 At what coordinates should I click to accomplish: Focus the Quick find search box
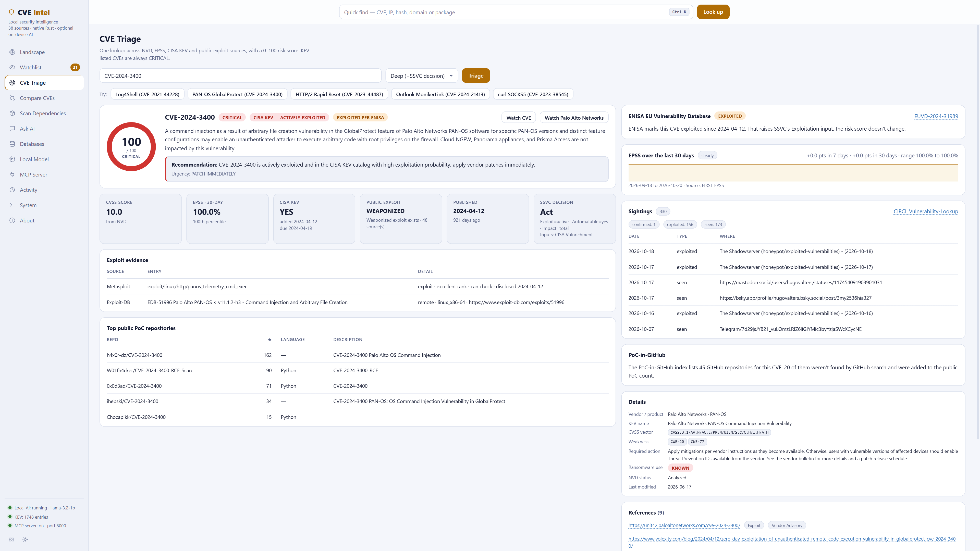pos(516,12)
